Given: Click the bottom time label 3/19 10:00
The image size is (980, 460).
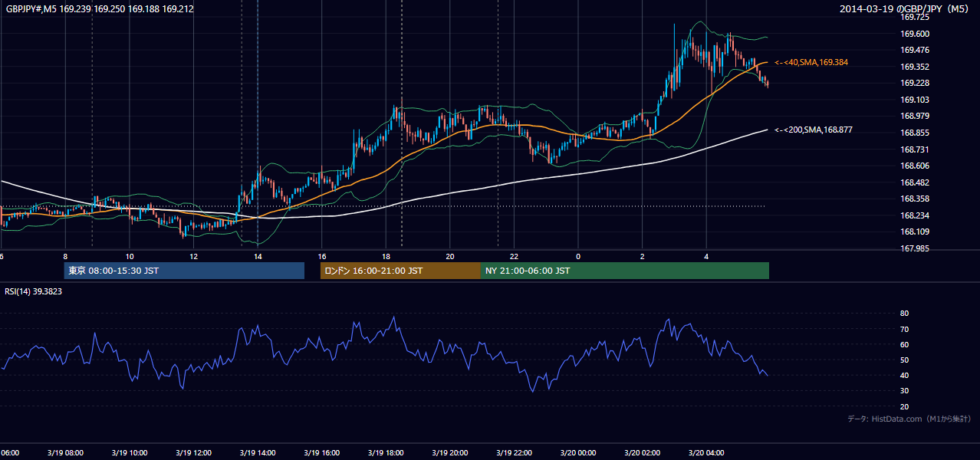Looking at the screenshot, I should pos(128,453).
